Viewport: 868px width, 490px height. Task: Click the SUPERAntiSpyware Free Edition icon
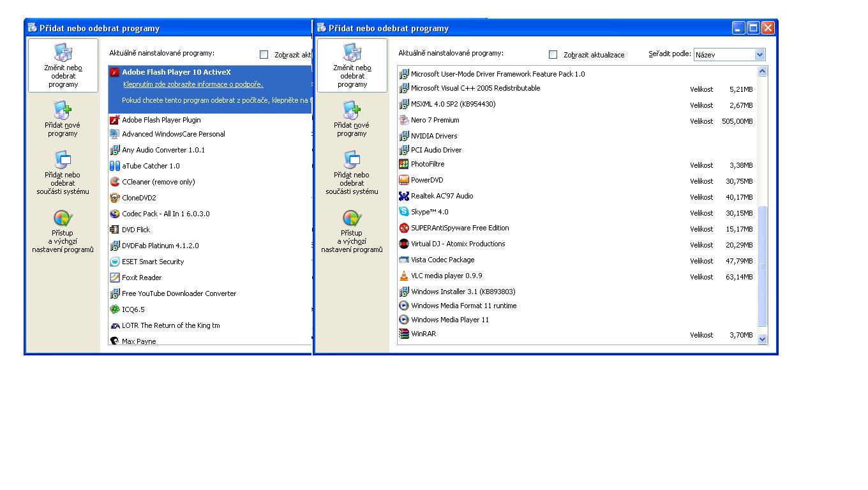[404, 228]
